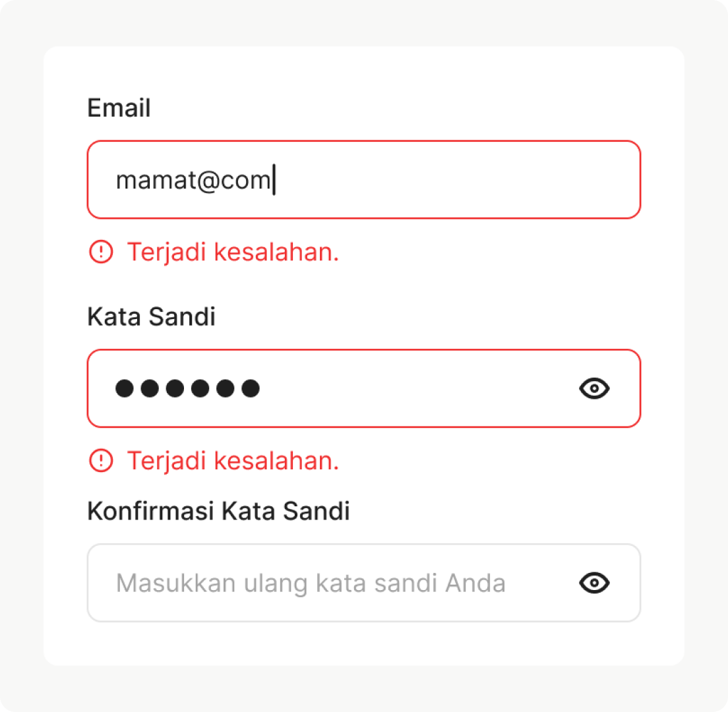Click the "@" symbol in the email text
Viewport: 728px width, 712px height.
coord(208,180)
